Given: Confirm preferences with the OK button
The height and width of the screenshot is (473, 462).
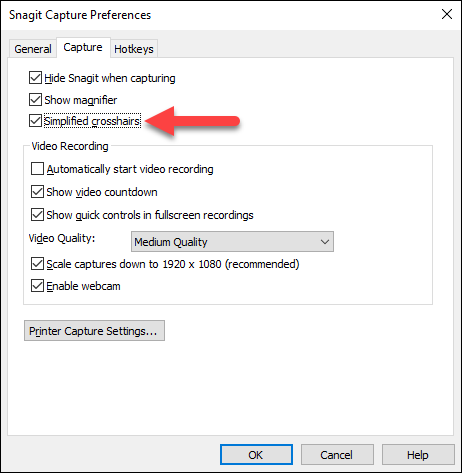Looking at the screenshot, I should (x=256, y=455).
